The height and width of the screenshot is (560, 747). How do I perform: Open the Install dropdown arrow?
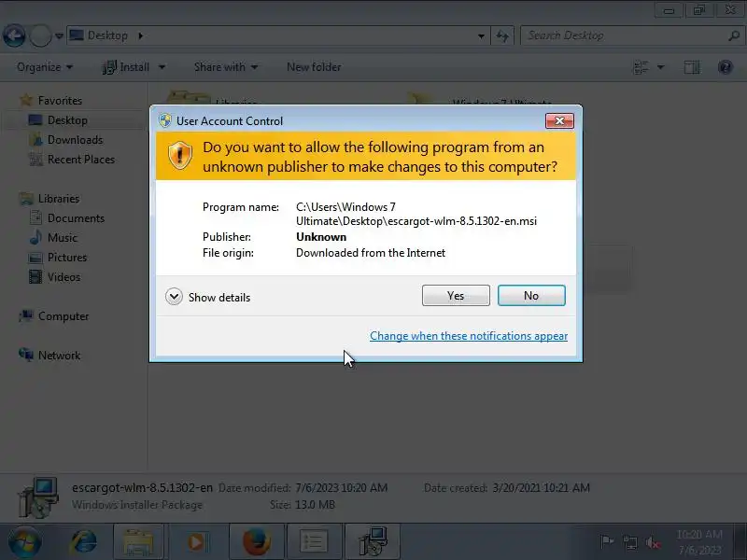click(x=162, y=67)
